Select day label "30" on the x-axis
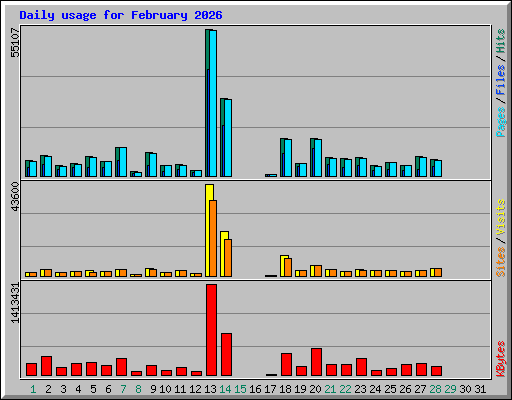 (x=465, y=389)
